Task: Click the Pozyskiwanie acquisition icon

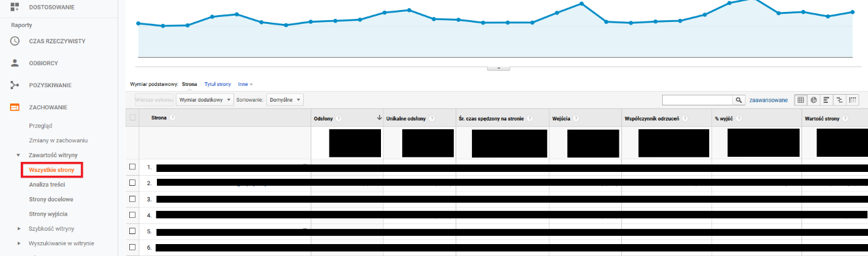Action: (x=15, y=85)
